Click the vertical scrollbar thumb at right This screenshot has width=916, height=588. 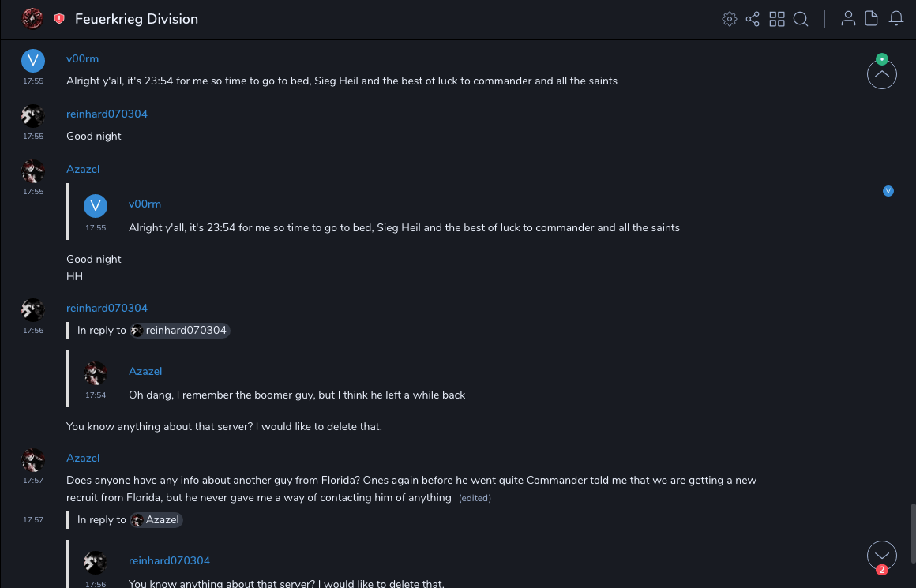pyautogui.click(x=911, y=532)
